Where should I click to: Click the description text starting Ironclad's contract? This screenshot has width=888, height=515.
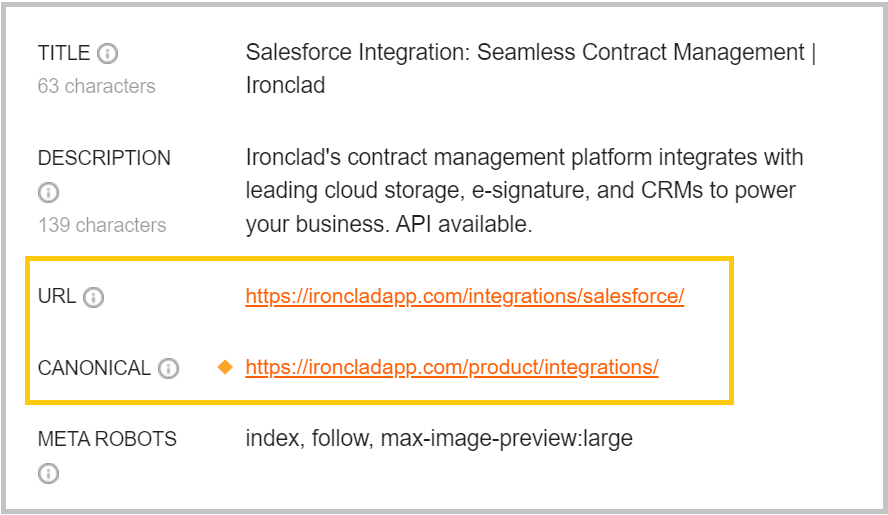pos(524,191)
